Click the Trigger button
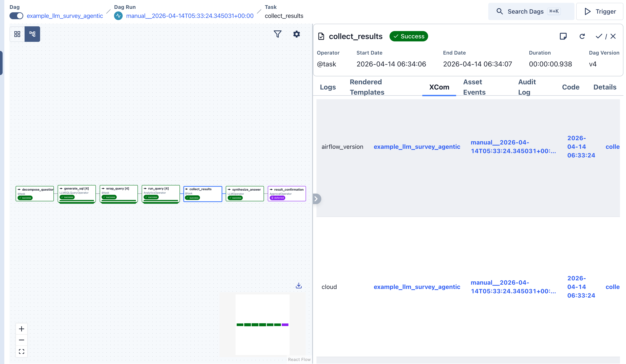Screen dimensions: 626x364 pyautogui.click(x=600, y=11)
